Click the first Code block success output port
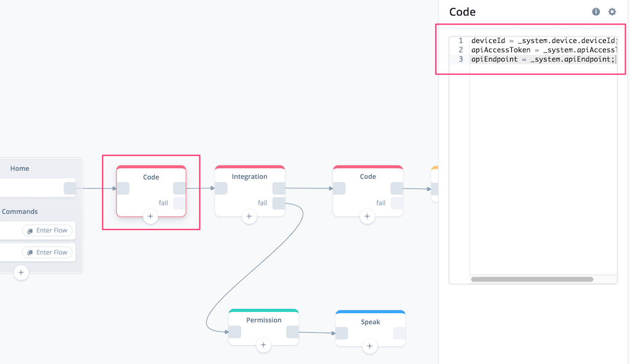Screen dimensions: 630x364 (x=179, y=188)
